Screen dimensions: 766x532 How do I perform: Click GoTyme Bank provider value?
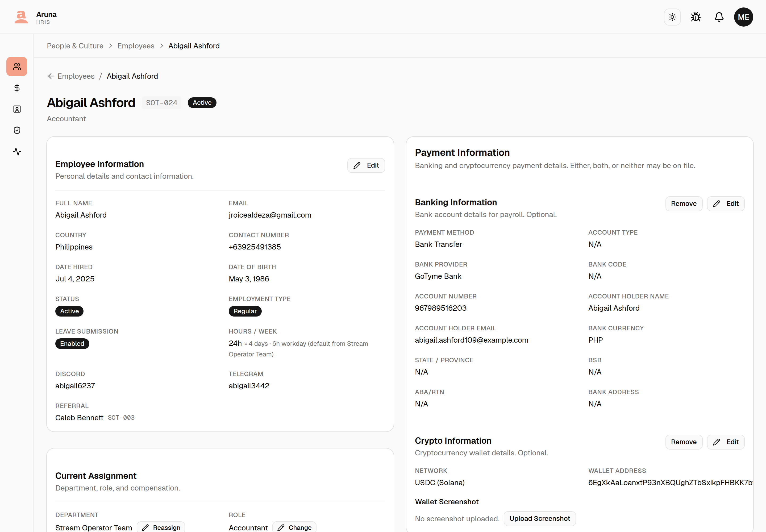[438, 276]
